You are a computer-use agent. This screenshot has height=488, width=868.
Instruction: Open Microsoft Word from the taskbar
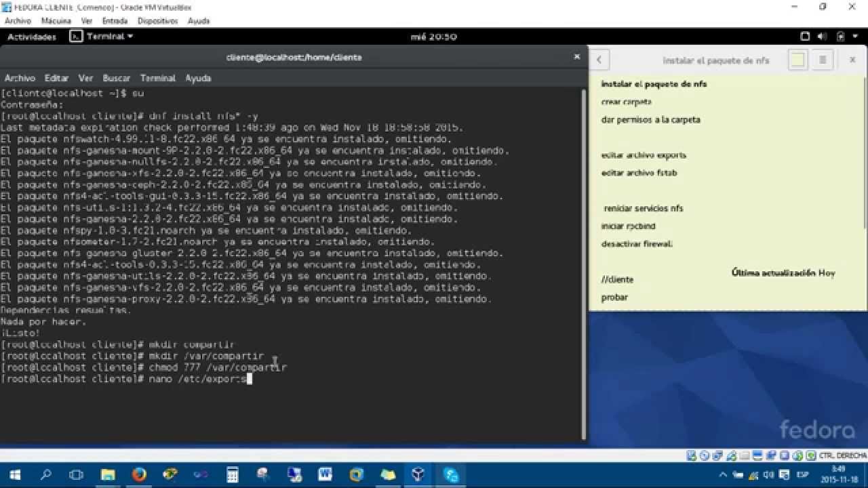coord(325,474)
